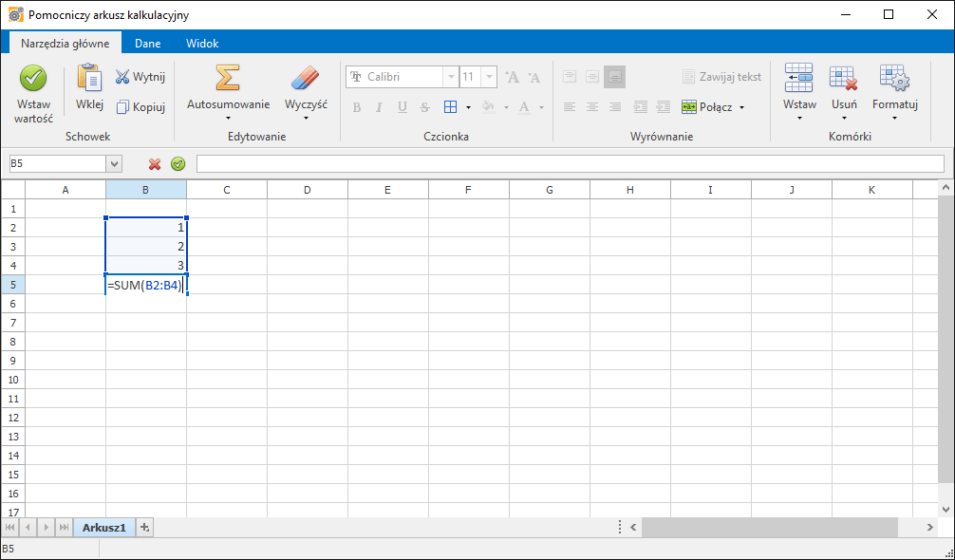Expand the cell name box dropdown
The height and width of the screenshot is (560, 955).
[114, 164]
